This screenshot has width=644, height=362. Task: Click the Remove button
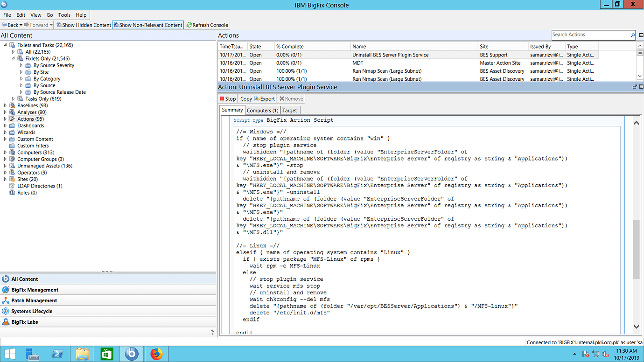pos(291,98)
